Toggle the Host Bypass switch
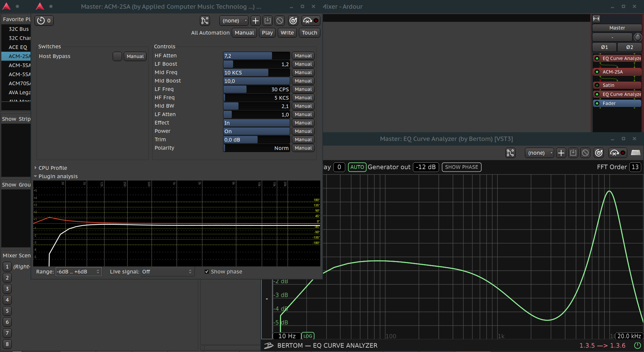 click(117, 56)
